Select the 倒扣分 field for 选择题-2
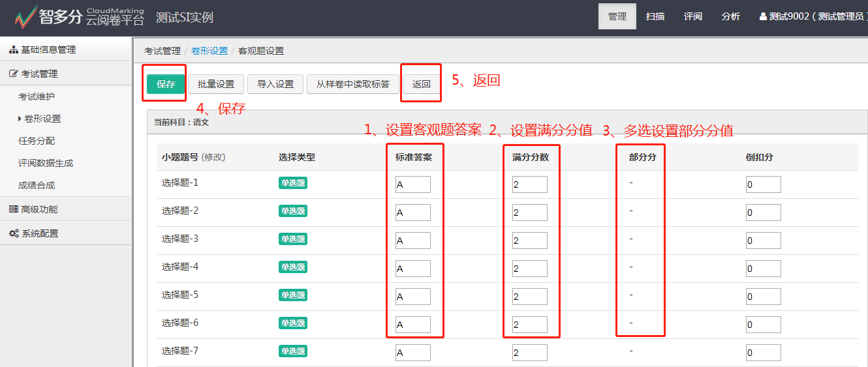This screenshot has width=868, height=367. pos(764,213)
